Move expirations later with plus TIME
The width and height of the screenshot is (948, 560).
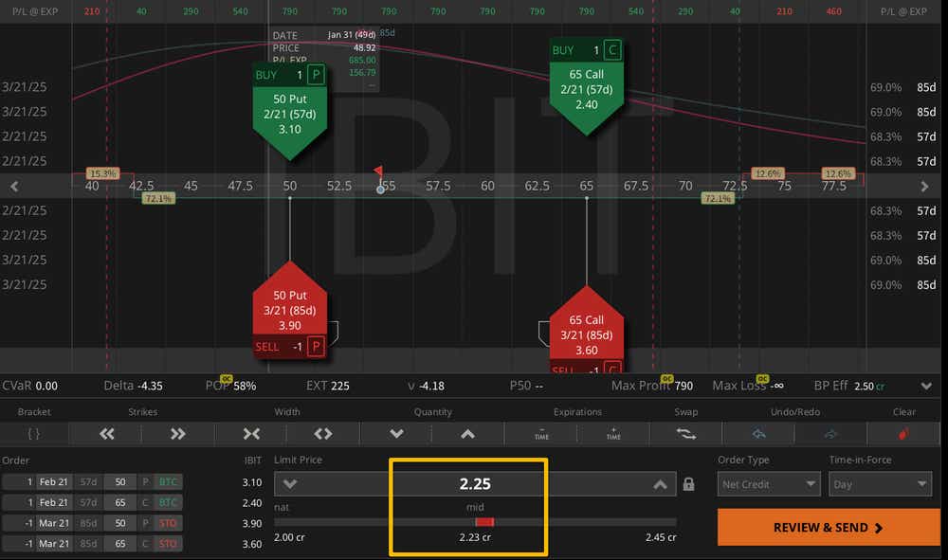coord(613,434)
